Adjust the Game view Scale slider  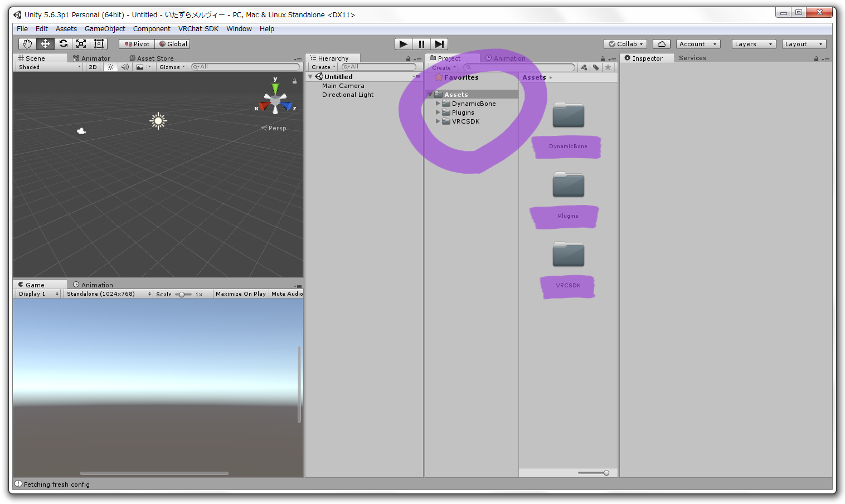182,294
